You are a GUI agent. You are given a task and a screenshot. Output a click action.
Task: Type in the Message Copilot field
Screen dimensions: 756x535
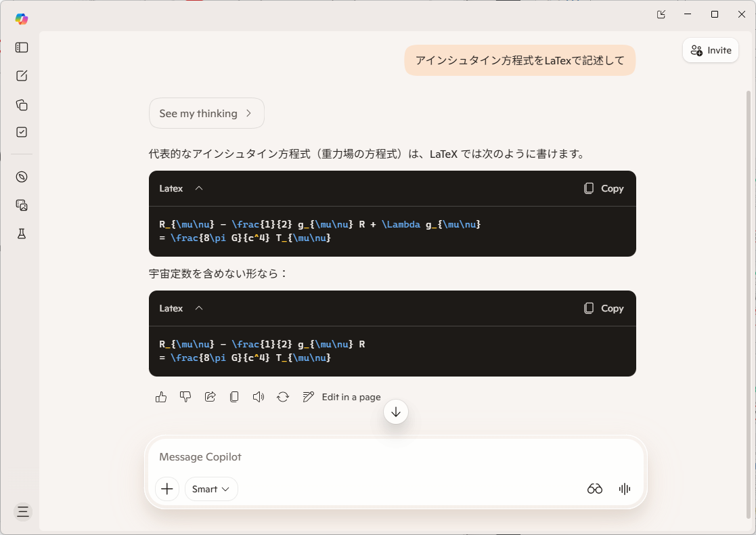pyautogui.click(x=393, y=457)
